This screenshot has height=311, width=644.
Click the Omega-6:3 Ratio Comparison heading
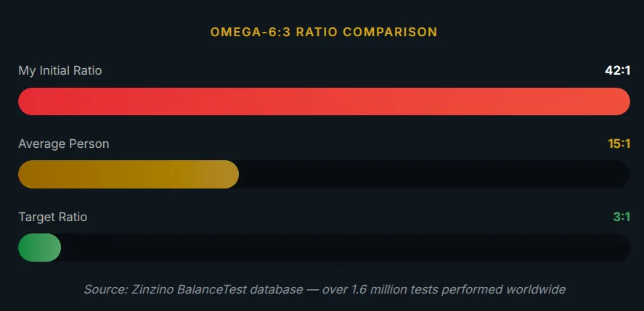tap(324, 32)
